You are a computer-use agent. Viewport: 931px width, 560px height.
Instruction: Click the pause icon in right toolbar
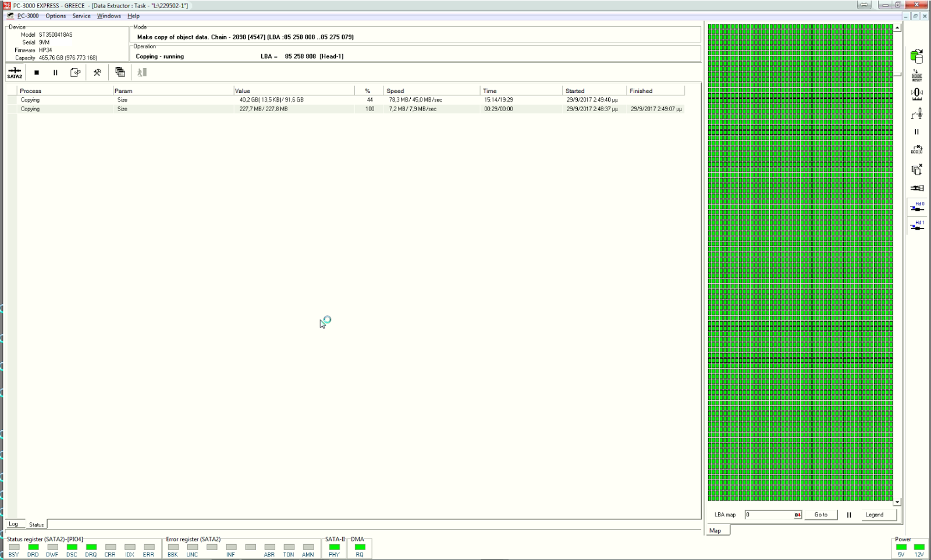pyautogui.click(x=917, y=132)
